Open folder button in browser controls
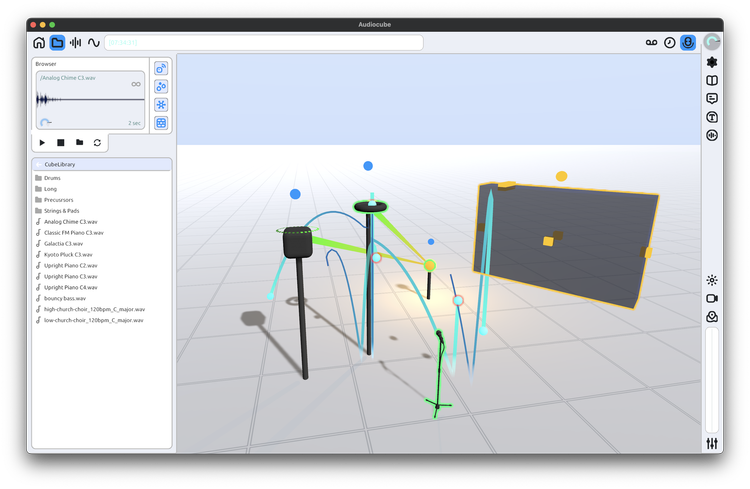 click(x=79, y=142)
